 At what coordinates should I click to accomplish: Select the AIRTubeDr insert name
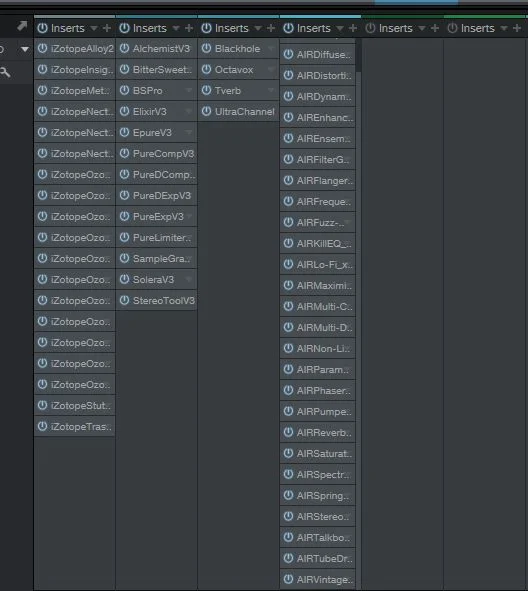coord(324,559)
